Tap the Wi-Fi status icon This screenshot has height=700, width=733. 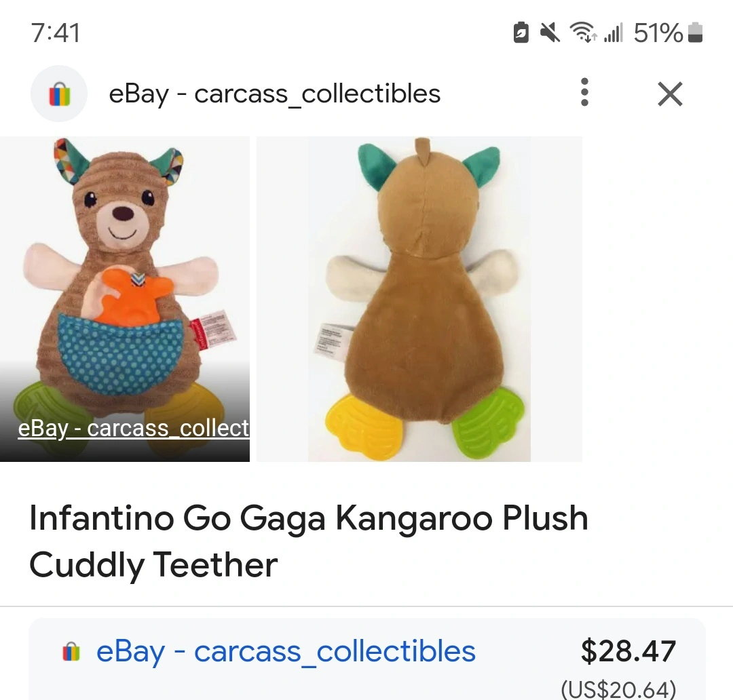(582, 32)
